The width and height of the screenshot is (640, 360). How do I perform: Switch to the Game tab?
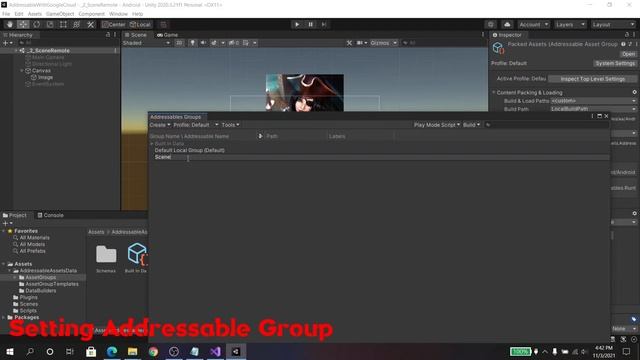click(x=167, y=35)
